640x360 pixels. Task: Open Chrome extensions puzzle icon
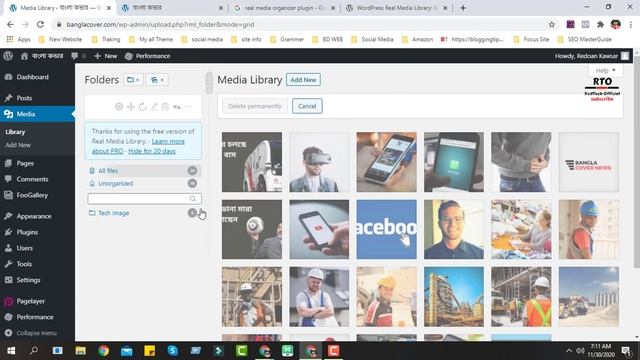click(600, 24)
